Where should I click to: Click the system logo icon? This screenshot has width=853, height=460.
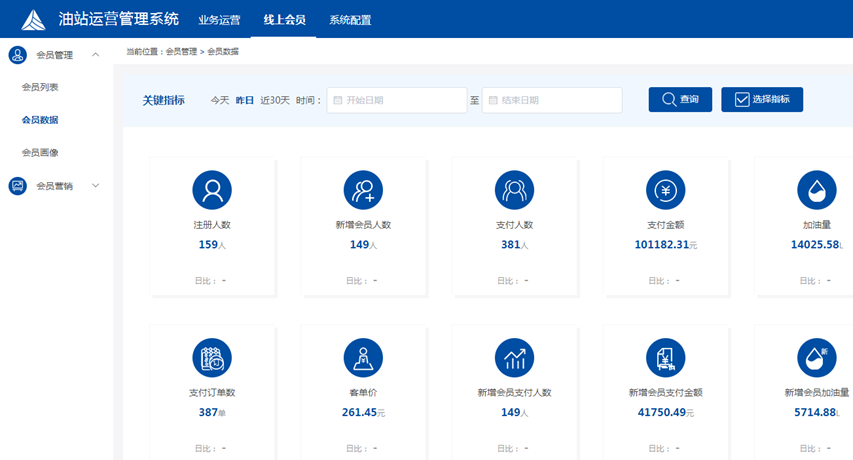(33, 20)
